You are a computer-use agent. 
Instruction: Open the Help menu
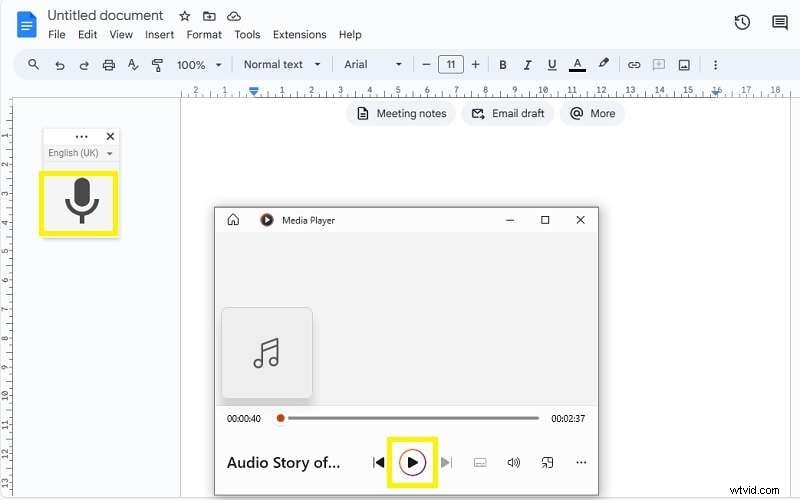pos(350,35)
